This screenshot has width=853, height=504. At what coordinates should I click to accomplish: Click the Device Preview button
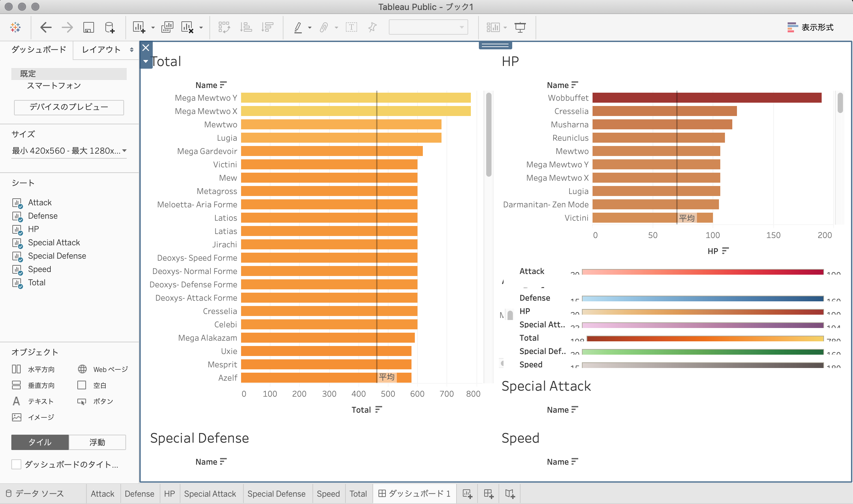[x=69, y=107]
